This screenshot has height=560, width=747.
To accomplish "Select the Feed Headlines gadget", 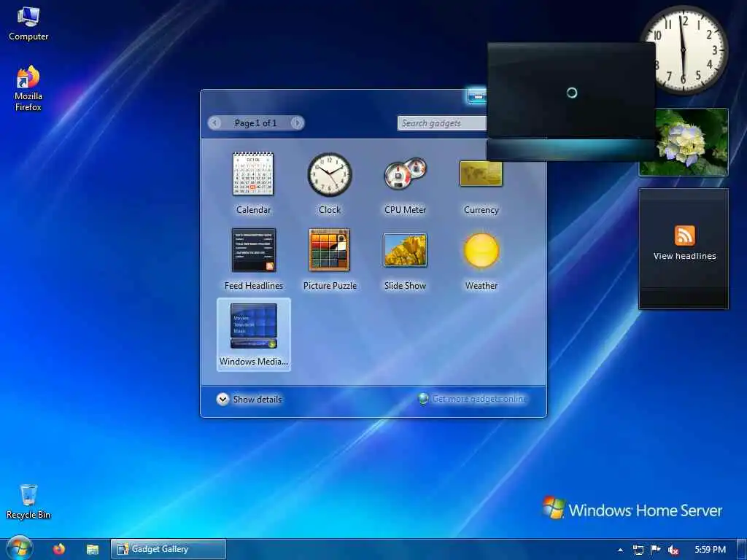I will [253, 250].
